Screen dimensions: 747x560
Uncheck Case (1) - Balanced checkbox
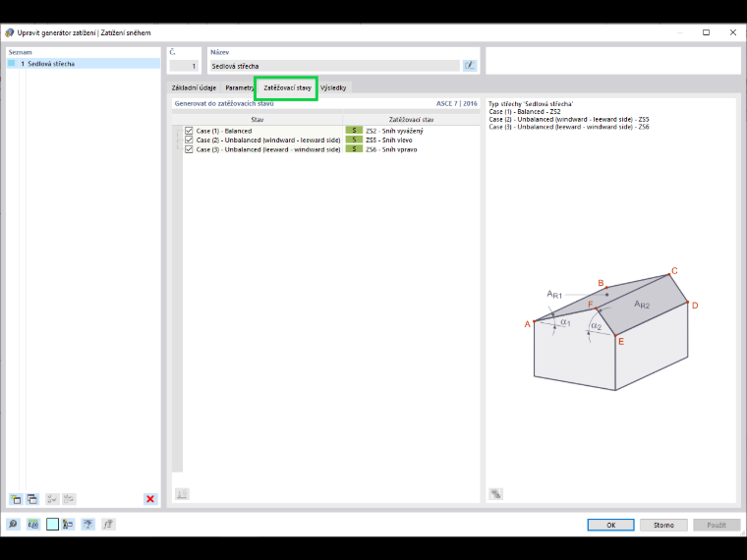click(x=189, y=131)
